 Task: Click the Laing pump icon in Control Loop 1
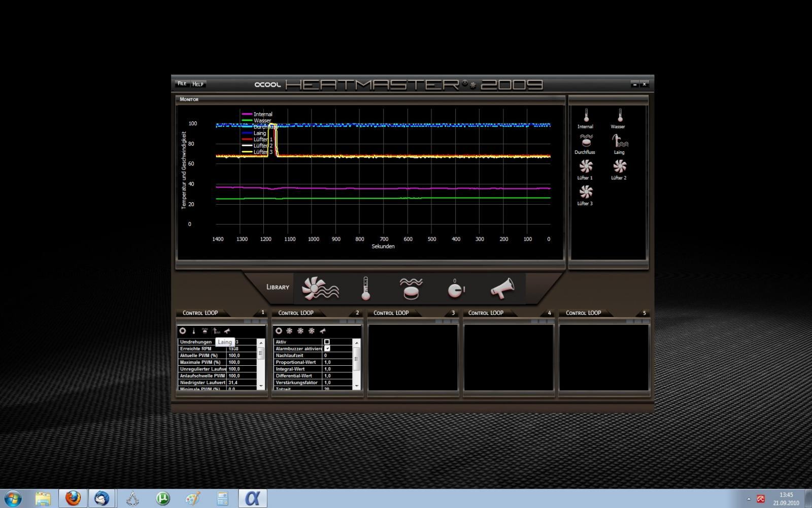216,331
